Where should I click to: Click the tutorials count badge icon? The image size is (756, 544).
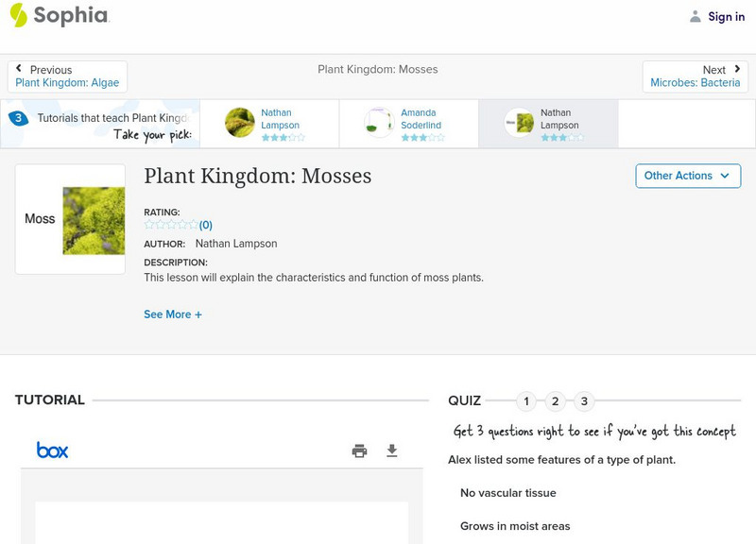pos(18,118)
